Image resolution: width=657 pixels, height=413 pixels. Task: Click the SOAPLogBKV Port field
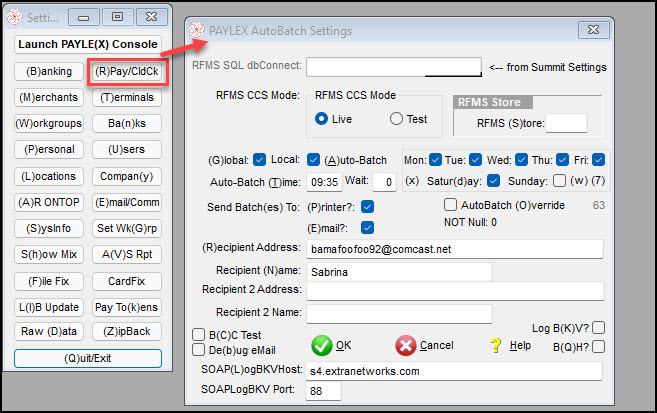pyautogui.click(x=325, y=390)
